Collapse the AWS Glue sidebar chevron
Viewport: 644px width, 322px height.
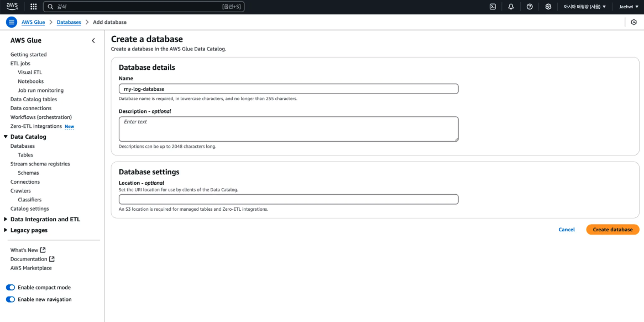coord(93,40)
